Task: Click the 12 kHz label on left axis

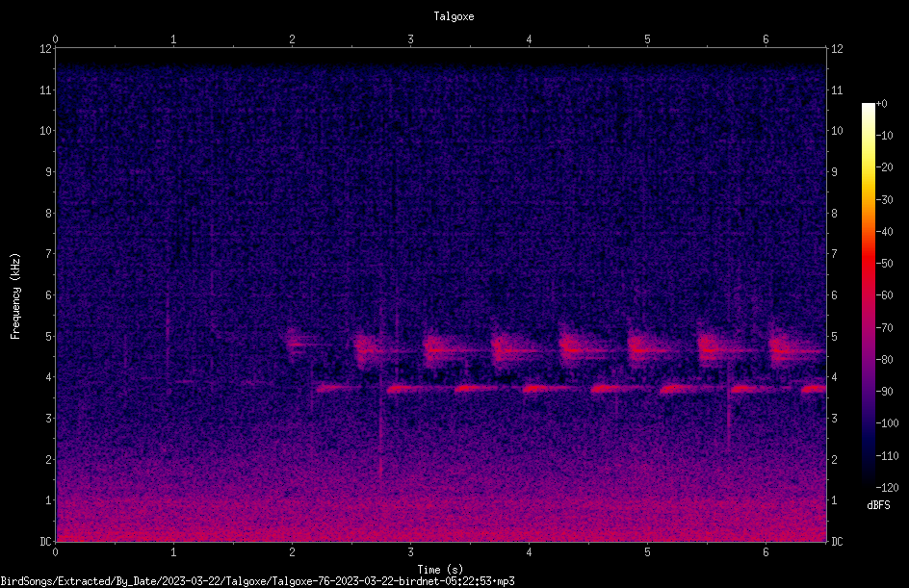Action: tap(46, 49)
